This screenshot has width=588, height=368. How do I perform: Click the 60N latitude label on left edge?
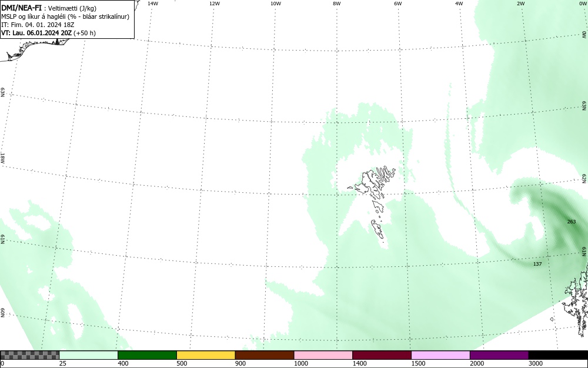pos(2,313)
